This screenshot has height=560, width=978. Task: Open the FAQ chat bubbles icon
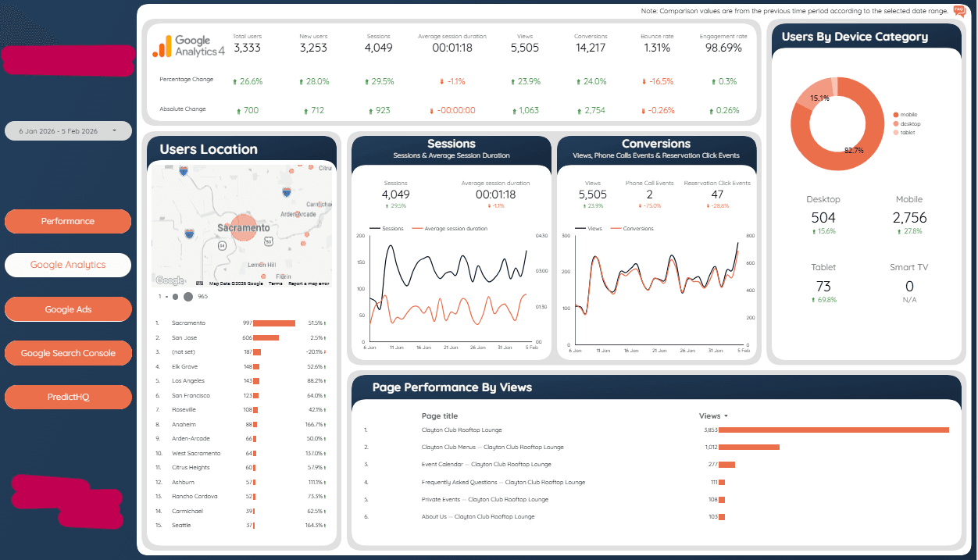(x=958, y=12)
